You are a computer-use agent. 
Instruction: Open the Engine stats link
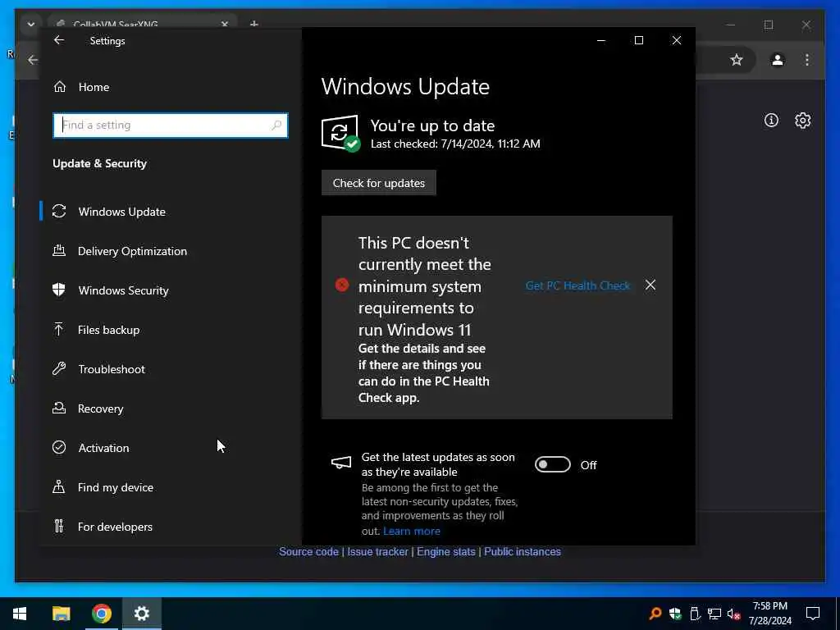(446, 552)
